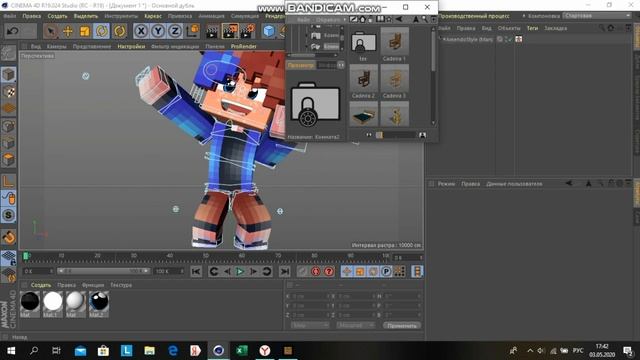Toggle Rotation key recording icon
This screenshot has height=360, width=640.
pyautogui.click(x=373, y=271)
